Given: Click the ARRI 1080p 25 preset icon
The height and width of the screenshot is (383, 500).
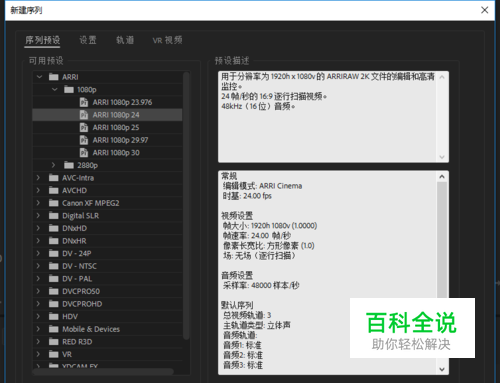Looking at the screenshot, I should 84,128.
